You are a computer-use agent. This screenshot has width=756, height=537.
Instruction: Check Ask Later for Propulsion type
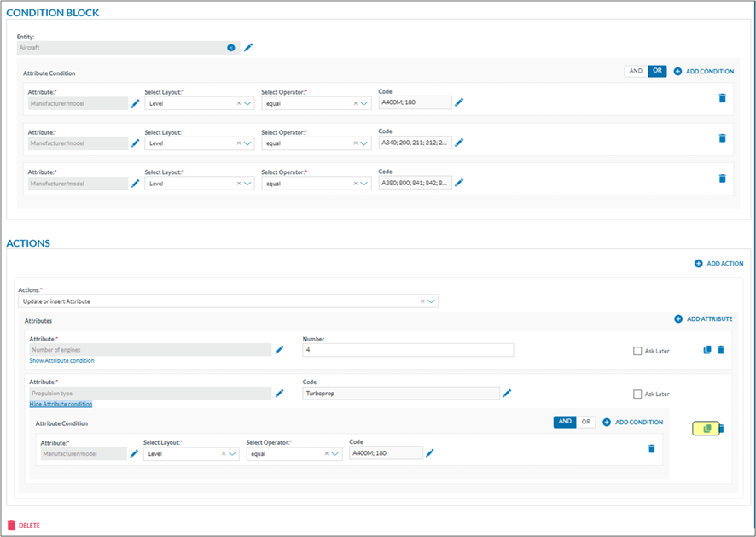point(637,394)
